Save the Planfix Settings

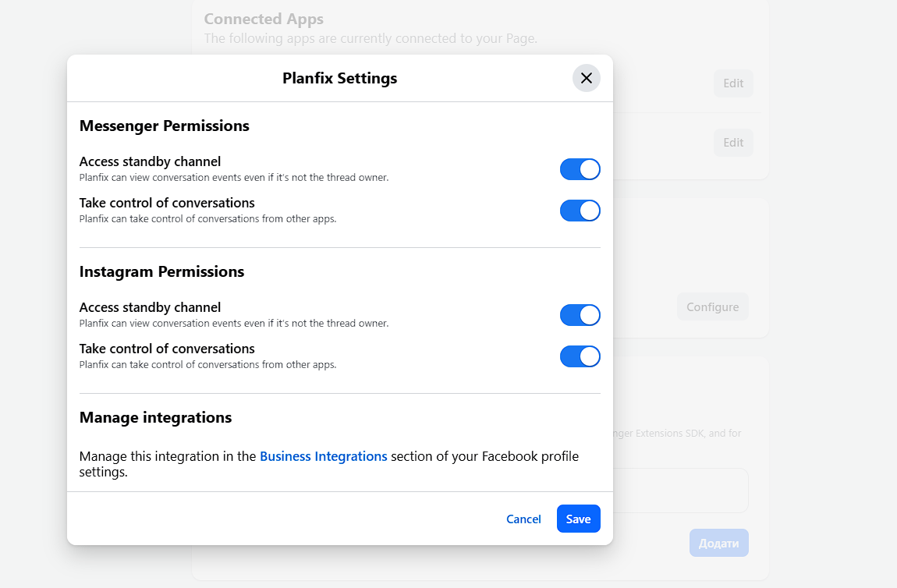click(x=578, y=519)
